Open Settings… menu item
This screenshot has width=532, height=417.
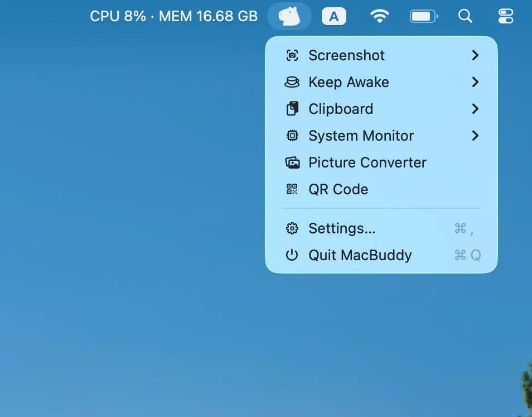coord(381,228)
